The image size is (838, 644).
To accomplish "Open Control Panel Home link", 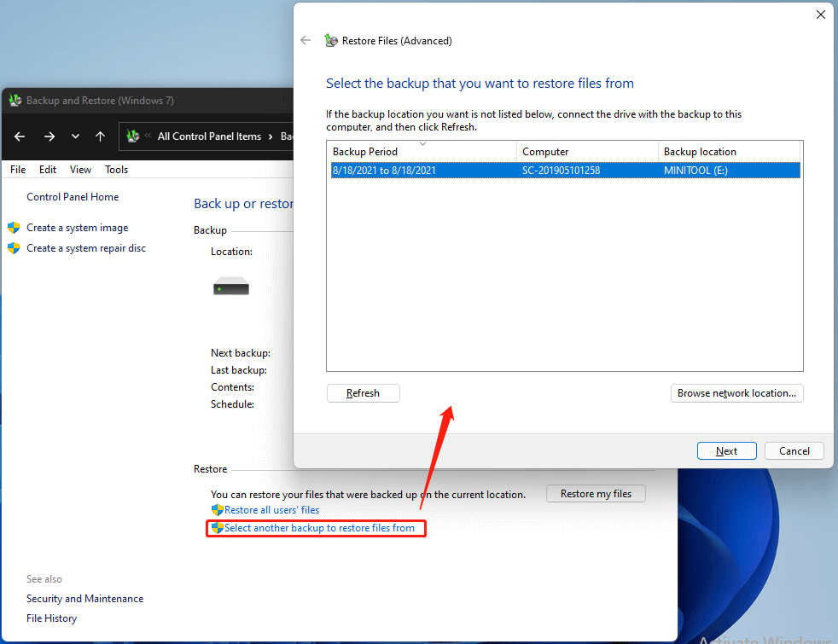I will [73, 197].
